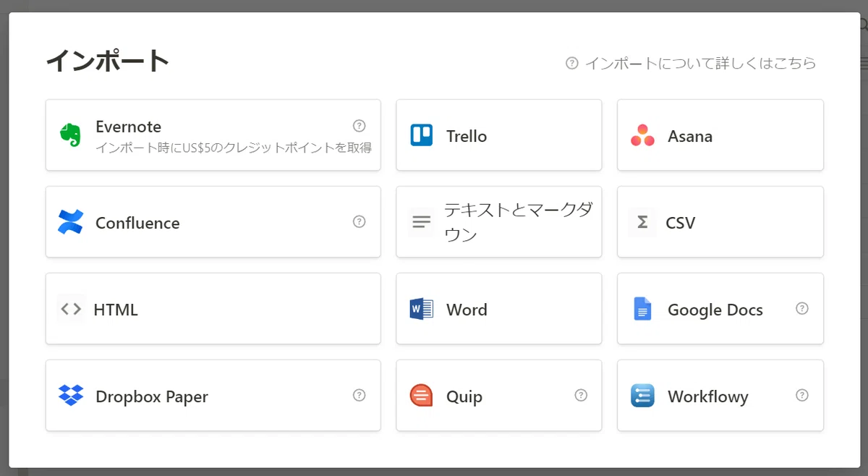Open help question mark on Quip
The image size is (868, 476).
(x=580, y=395)
